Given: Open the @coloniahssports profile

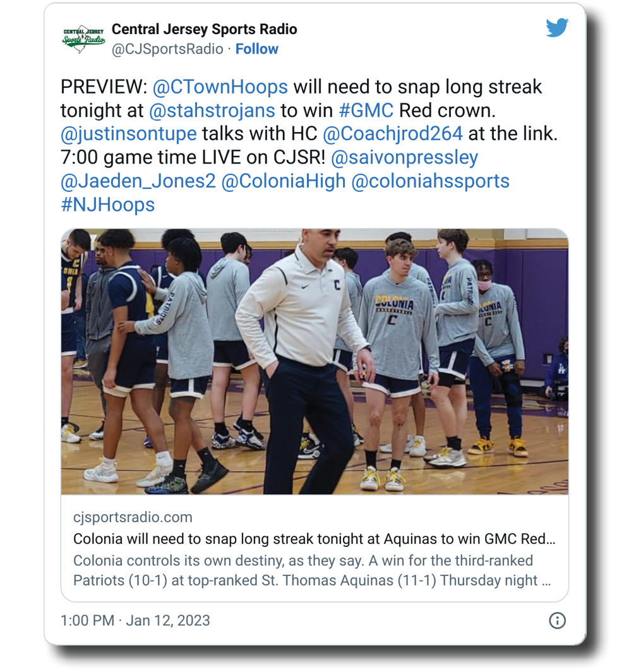Looking at the screenshot, I should 430,181.
